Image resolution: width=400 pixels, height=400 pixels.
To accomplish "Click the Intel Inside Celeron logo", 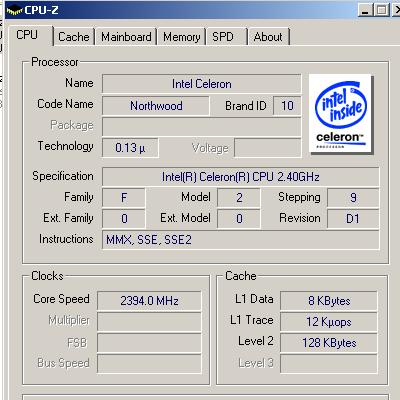I will [x=340, y=114].
